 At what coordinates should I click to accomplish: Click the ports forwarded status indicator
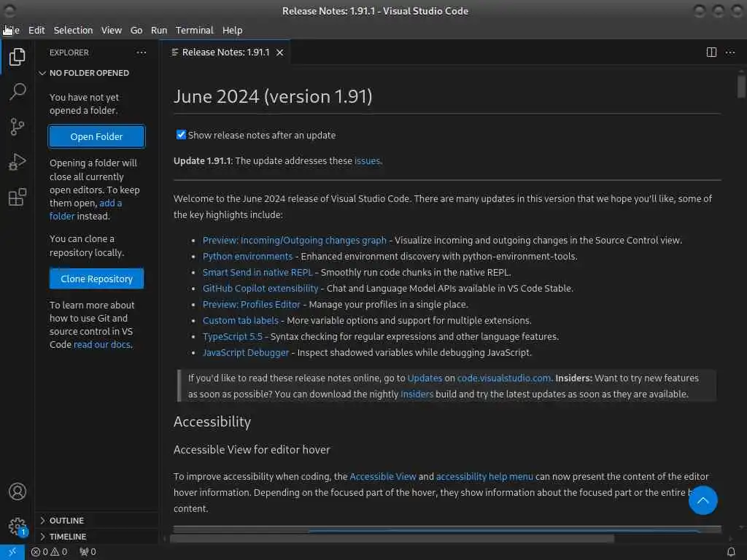tap(88, 552)
